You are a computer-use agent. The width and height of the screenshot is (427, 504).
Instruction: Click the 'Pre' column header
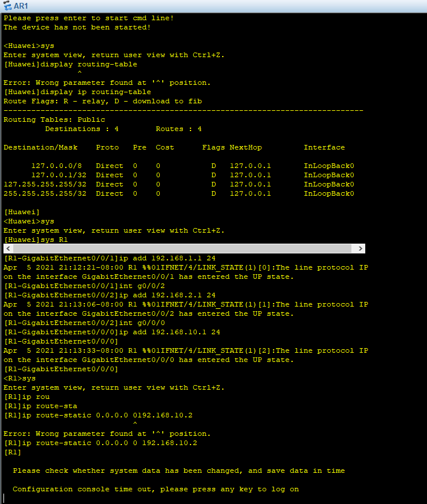tap(140, 147)
